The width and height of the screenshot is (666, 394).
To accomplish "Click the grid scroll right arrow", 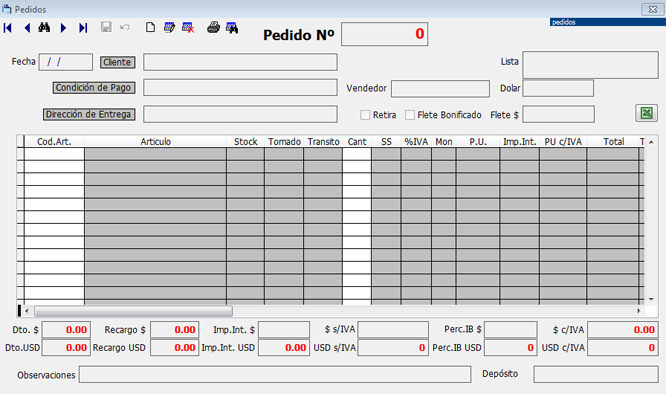I will (x=639, y=311).
